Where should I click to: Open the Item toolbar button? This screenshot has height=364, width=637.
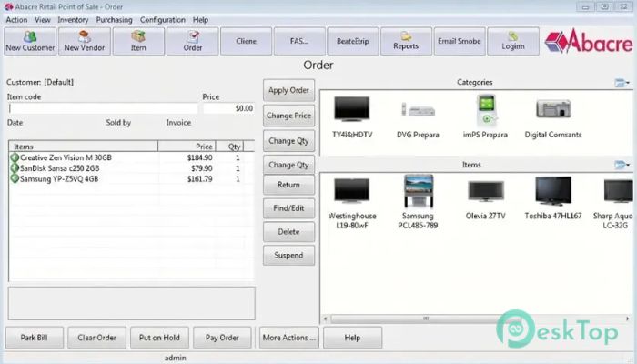138,41
